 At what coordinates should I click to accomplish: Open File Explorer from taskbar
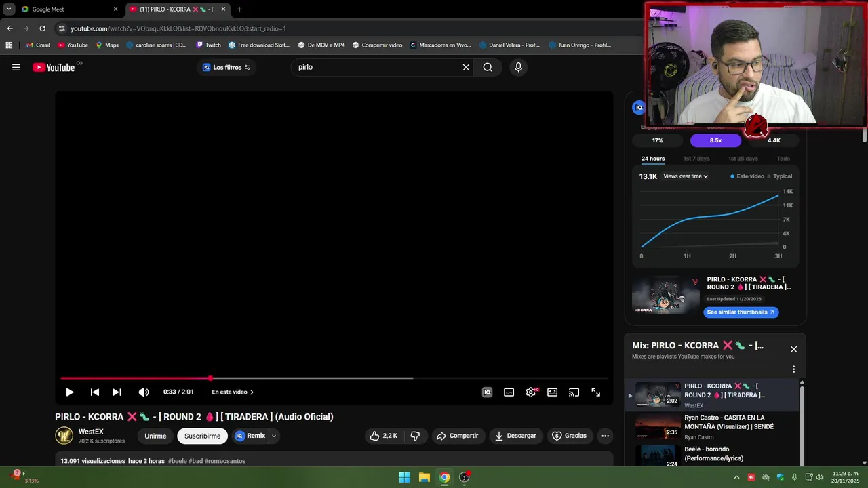point(425,477)
